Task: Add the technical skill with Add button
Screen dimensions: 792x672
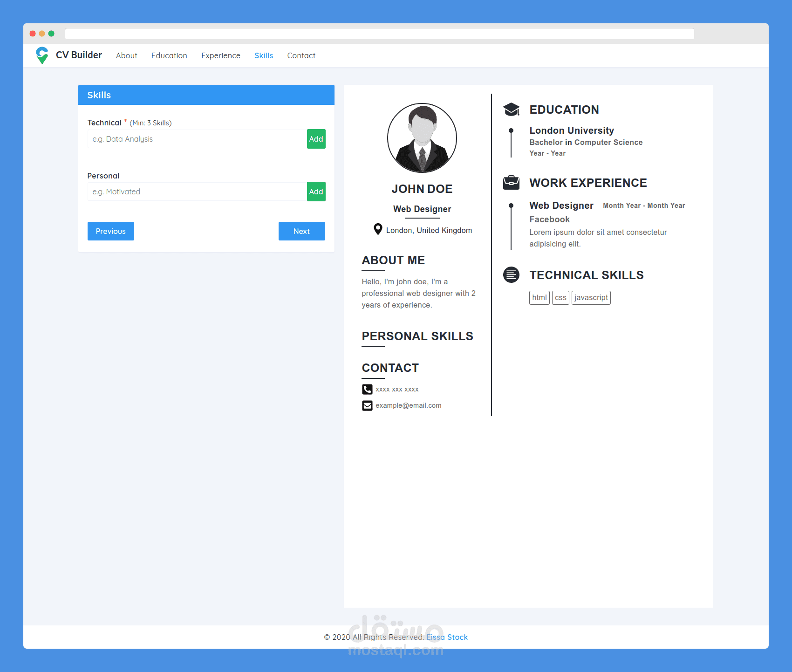Action: click(x=316, y=139)
